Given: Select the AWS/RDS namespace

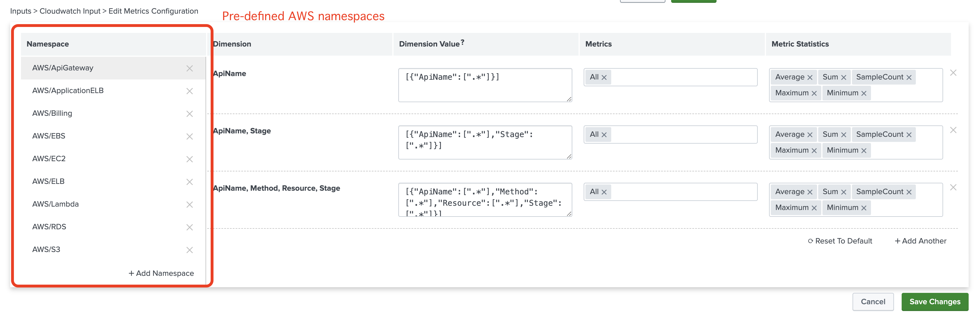Looking at the screenshot, I should tap(49, 227).
